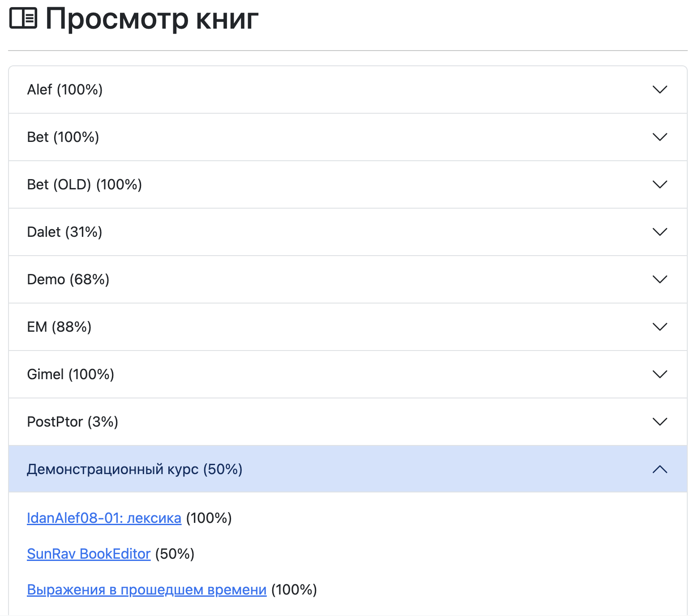Viewport: 694px width, 616px height.
Task: Click the Alef (100%) accordion title
Action: pos(65,90)
